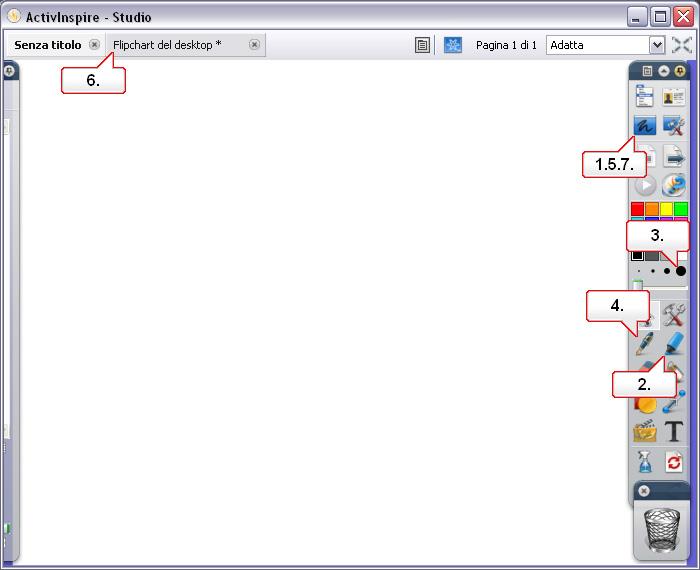
Task: Select the second pen width dot
Action: pyautogui.click(x=653, y=271)
